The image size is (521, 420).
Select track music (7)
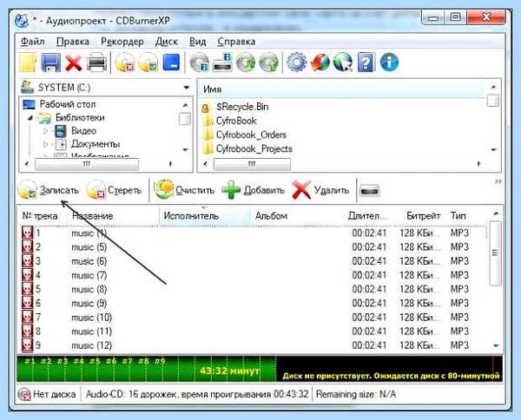(x=89, y=275)
